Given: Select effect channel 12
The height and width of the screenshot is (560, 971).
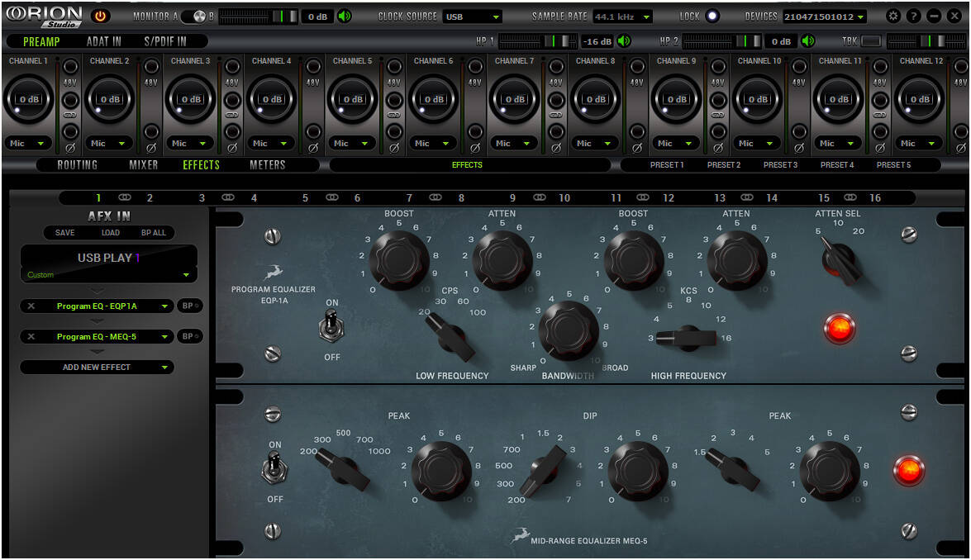Looking at the screenshot, I should 669,198.
